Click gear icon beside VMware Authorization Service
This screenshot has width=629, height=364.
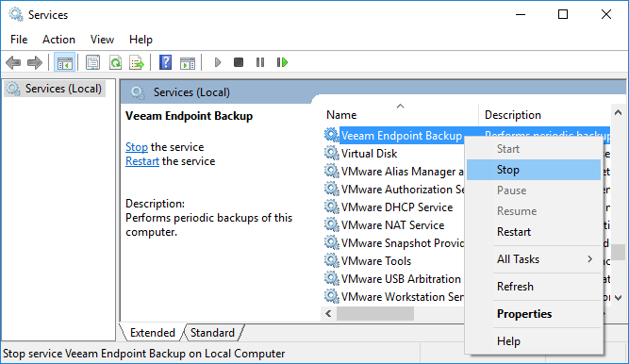click(331, 189)
